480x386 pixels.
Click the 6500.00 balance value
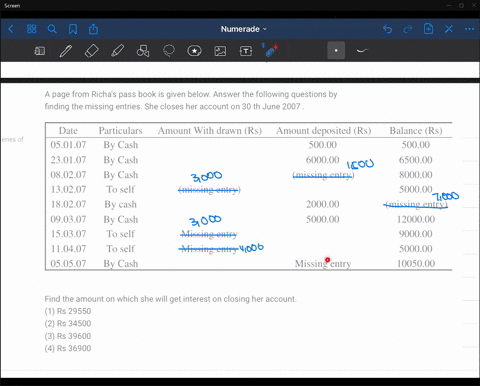416,160
